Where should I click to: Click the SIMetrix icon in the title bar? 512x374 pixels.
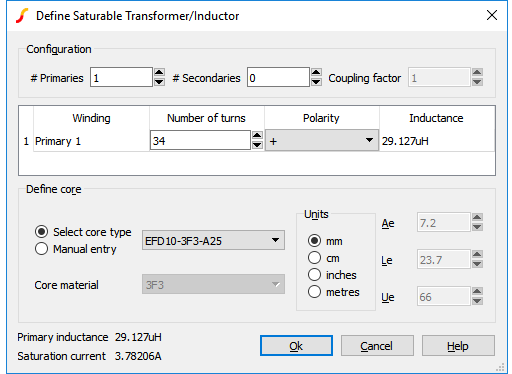pos(22,16)
